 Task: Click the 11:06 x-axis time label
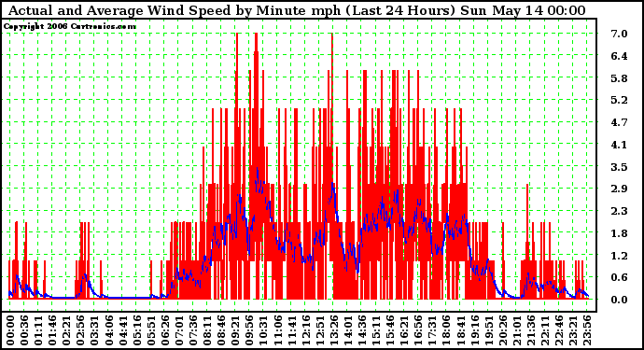277,330
